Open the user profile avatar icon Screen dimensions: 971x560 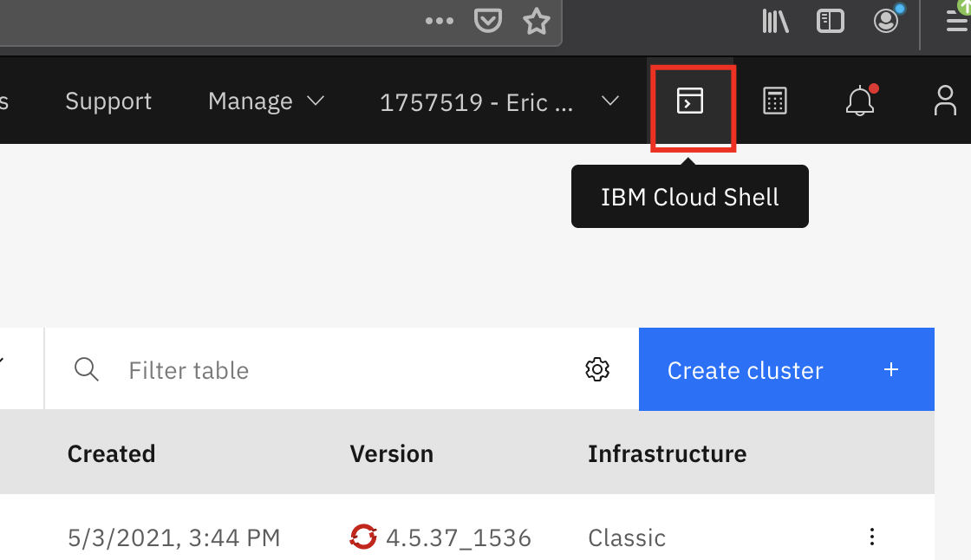(944, 101)
